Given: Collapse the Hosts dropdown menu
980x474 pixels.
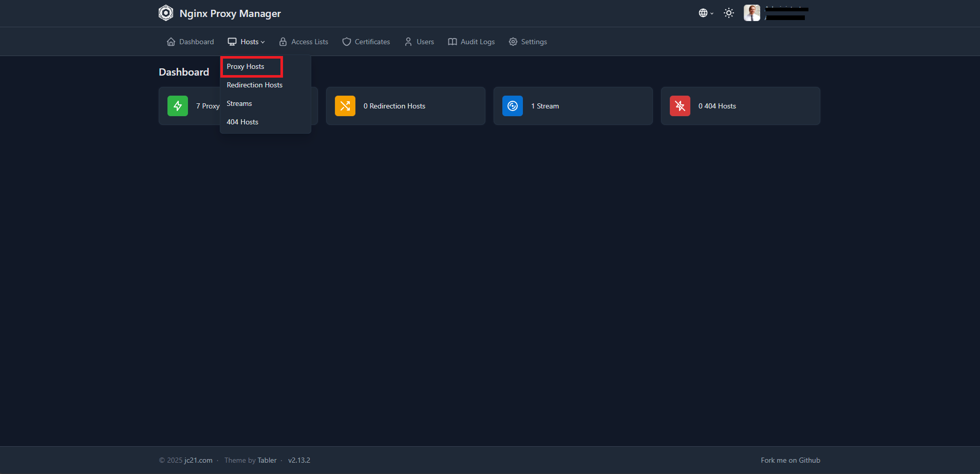Looking at the screenshot, I should tap(247, 42).
